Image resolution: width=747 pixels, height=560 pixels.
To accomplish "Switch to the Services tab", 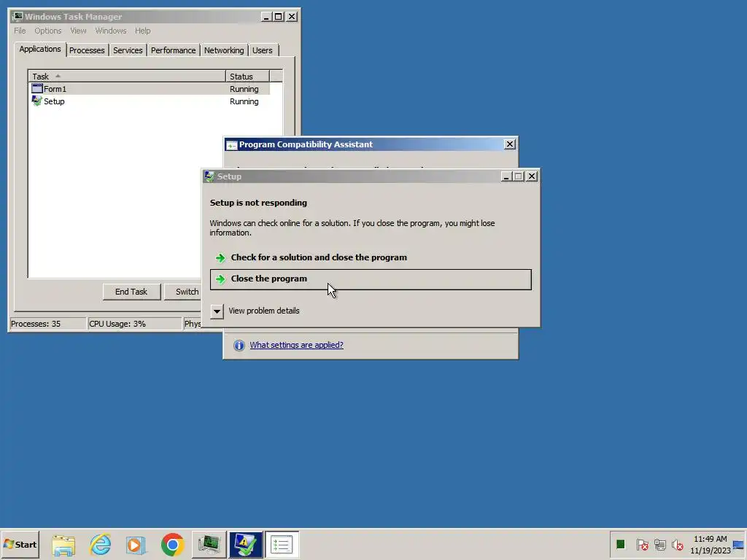I will pyautogui.click(x=128, y=50).
